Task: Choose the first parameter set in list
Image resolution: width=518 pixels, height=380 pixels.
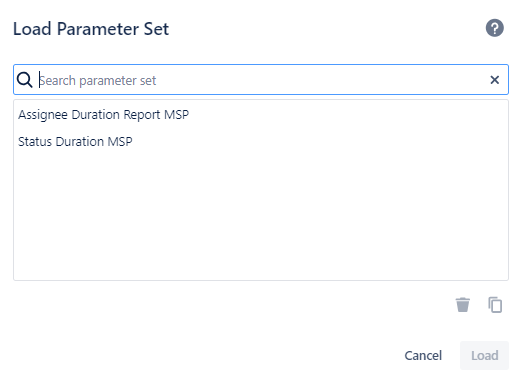Action: tap(261, 115)
